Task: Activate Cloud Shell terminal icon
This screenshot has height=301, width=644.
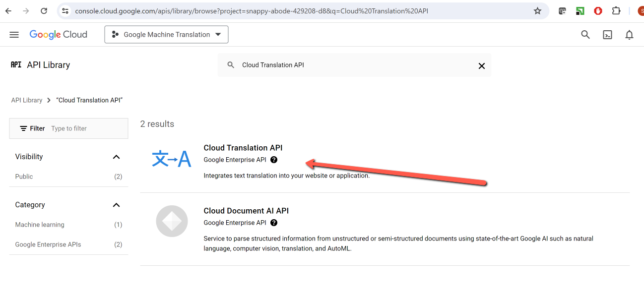Action: pos(607,35)
